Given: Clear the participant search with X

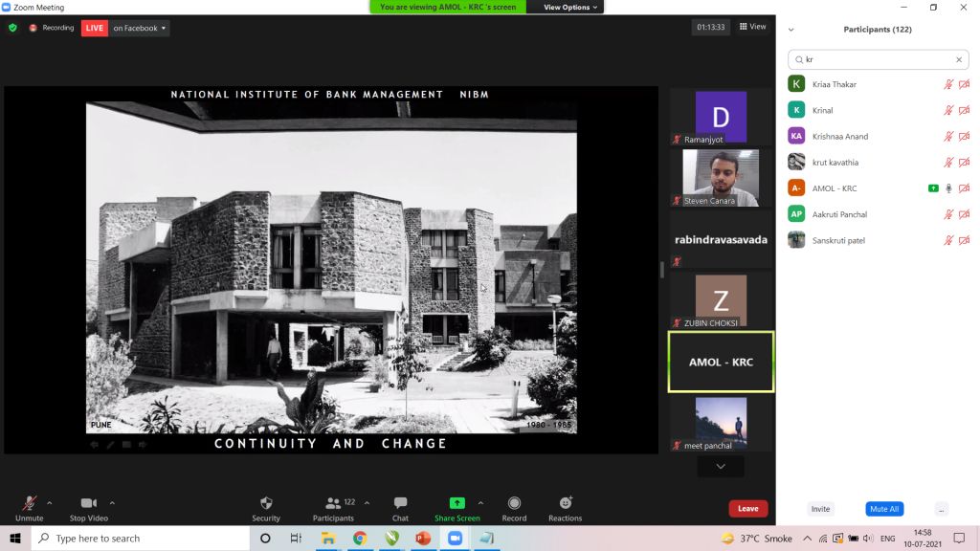Looking at the screenshot, I should click(959, 59).
